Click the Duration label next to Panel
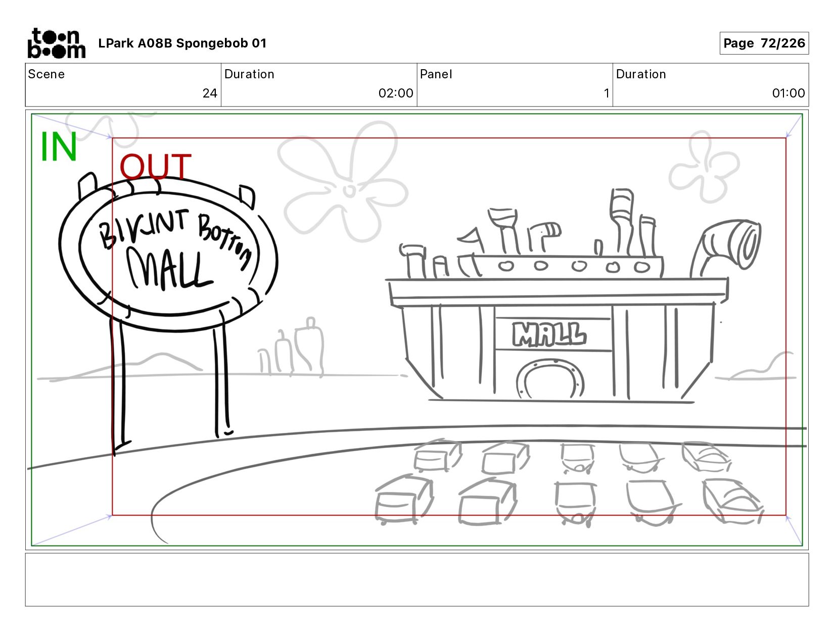The height and width of the screenshot is (644, 834). click(641, 74)
